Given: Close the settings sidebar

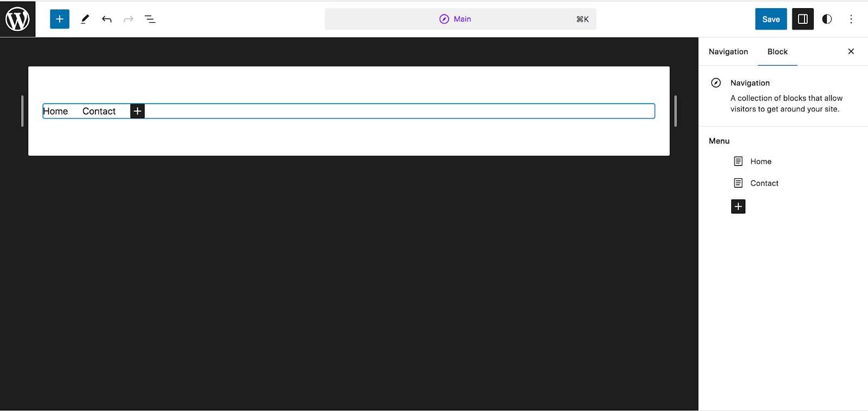Looking at the screenshot, I should point(851,52).
